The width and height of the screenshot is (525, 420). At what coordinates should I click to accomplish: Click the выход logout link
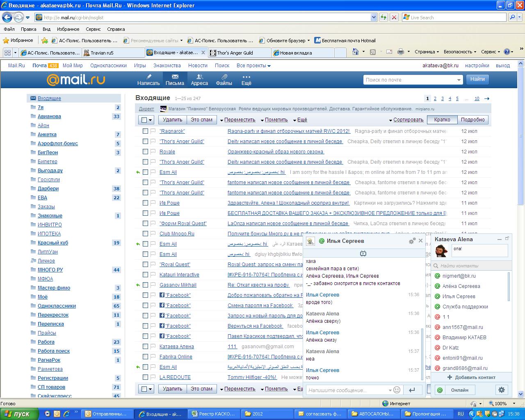(x=503, y=66)
